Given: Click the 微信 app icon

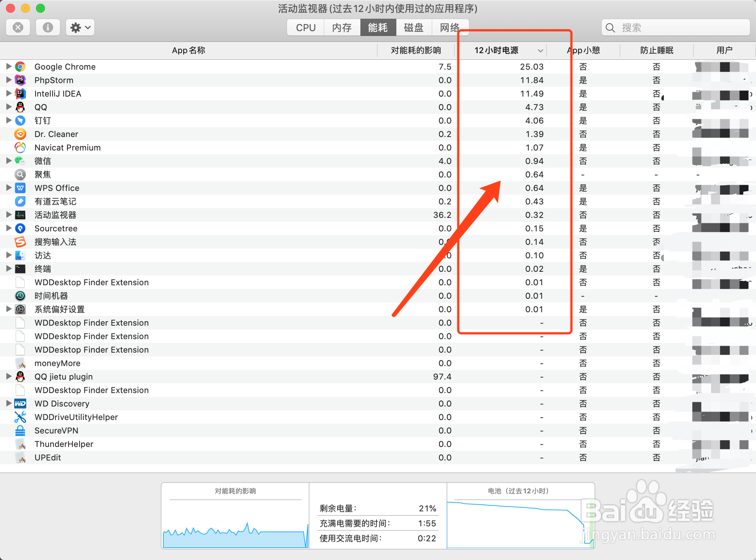Looking at the screenshot, I should tap(20, 161).
